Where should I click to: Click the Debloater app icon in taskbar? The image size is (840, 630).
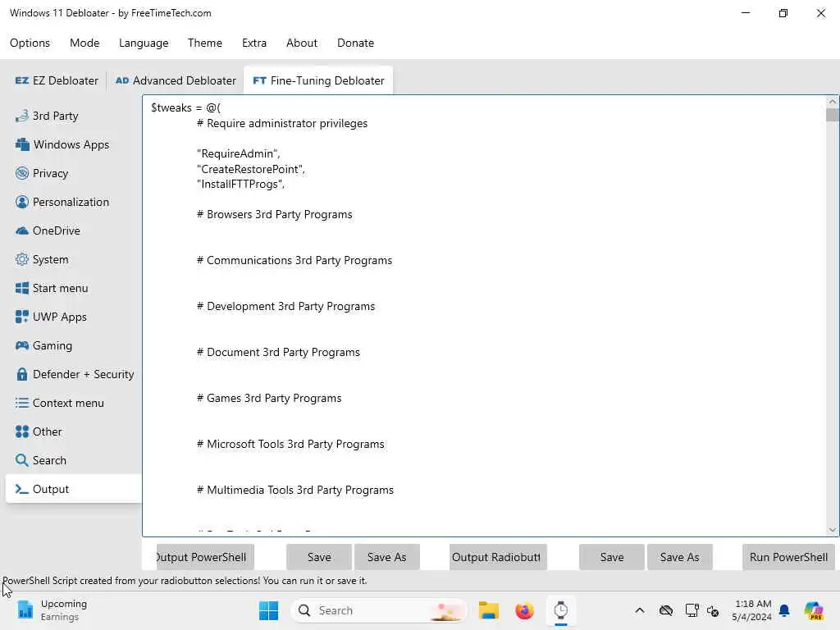[x=561, y=610]
